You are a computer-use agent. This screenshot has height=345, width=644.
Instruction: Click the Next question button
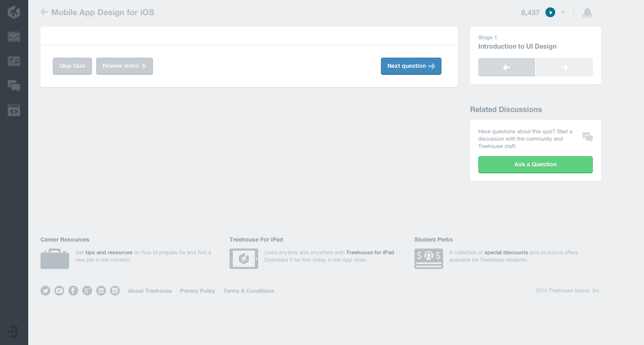pos(411,66)
